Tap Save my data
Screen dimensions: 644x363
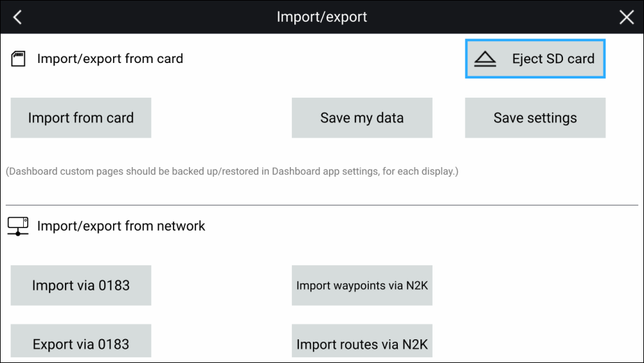click(x=362, y=118)
